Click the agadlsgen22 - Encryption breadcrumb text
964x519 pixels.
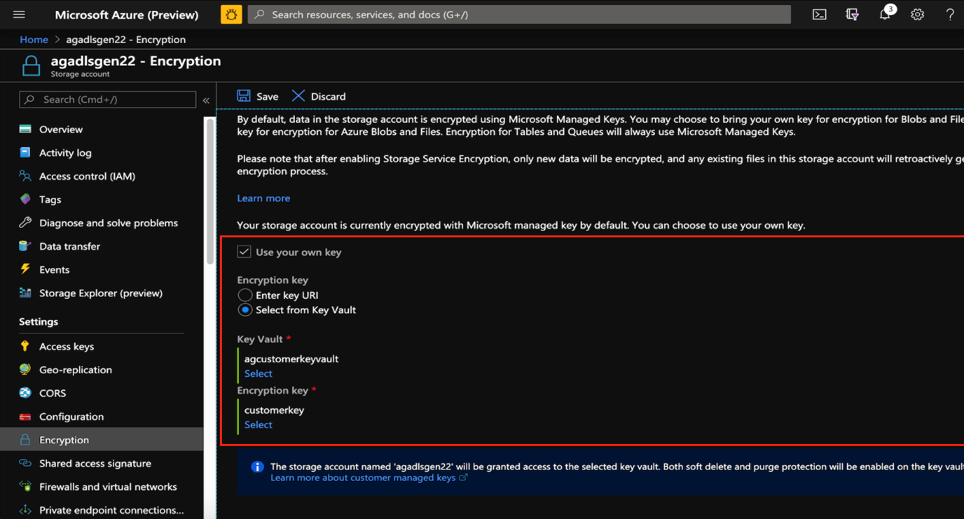click(125, 39)
